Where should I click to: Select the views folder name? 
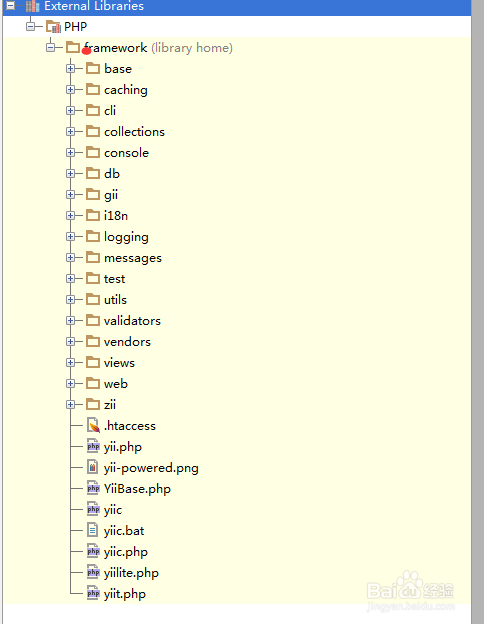click(x=119, y=363)
